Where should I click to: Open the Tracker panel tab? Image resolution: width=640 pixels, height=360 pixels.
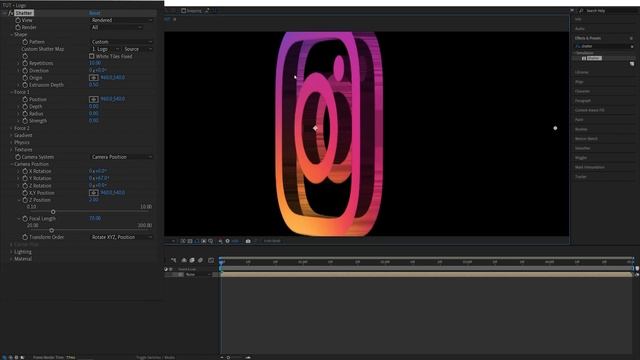(x=581, y=177)
